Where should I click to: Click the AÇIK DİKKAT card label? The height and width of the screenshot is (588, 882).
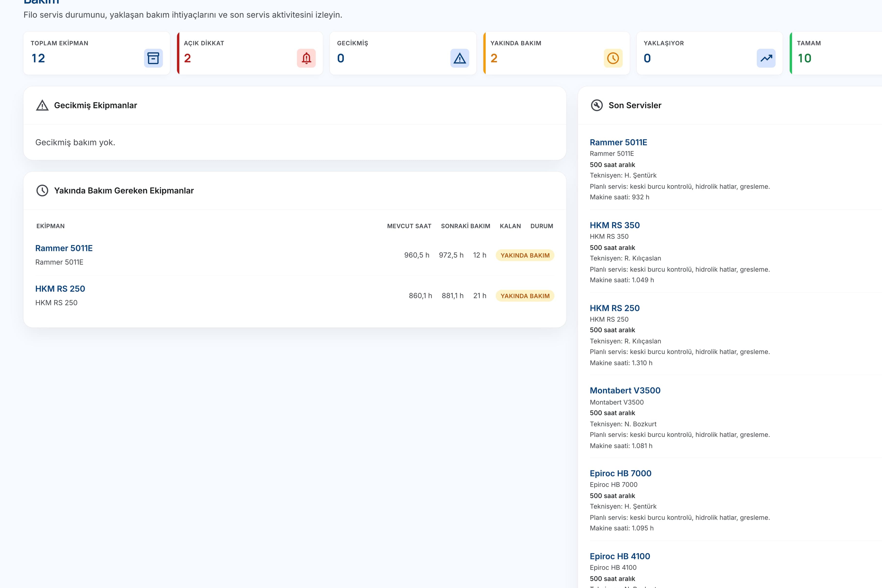coord(204,43)
